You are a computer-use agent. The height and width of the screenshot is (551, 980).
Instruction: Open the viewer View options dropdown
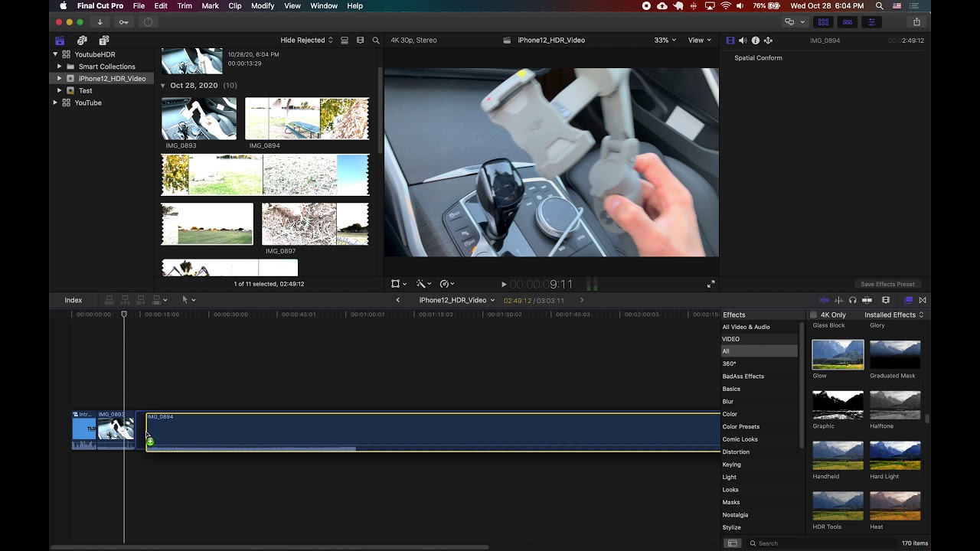pos(699,41)
